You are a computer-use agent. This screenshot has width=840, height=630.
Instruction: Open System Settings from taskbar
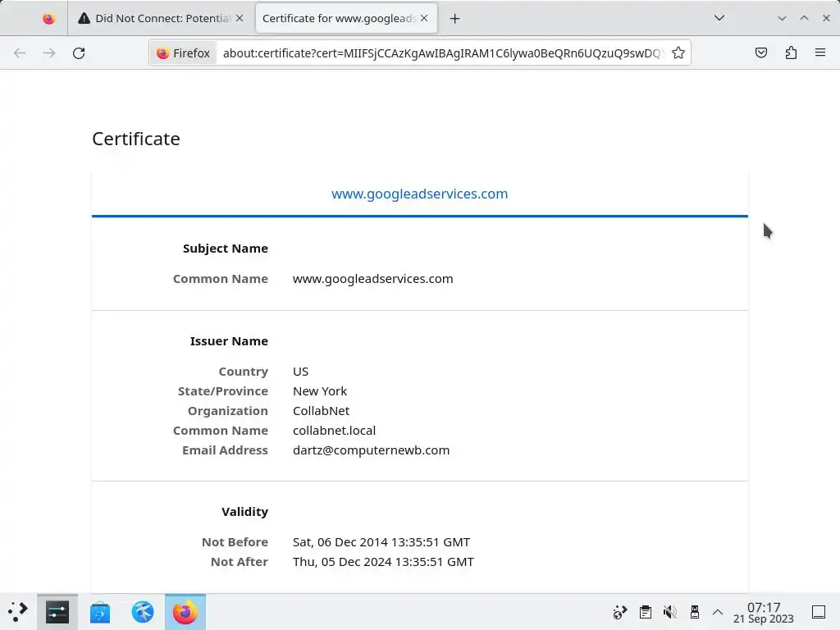57,612
